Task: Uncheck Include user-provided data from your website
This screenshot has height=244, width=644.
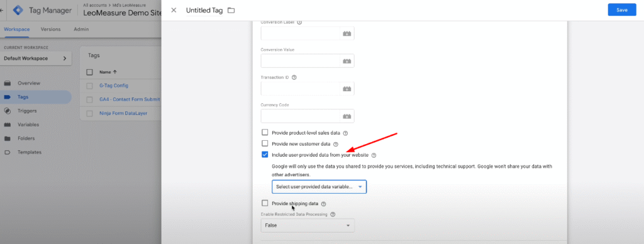Action: (x=265, y=155)
